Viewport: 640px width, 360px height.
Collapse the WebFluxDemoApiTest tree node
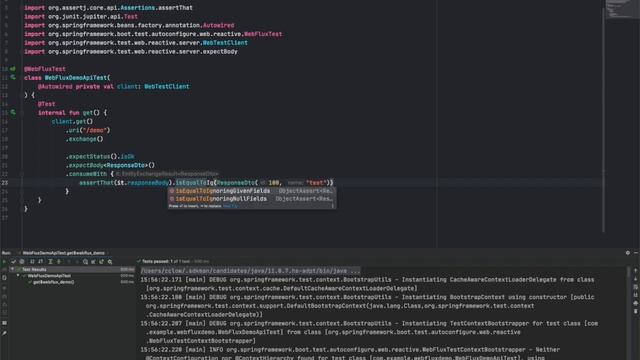pos(18,276)
